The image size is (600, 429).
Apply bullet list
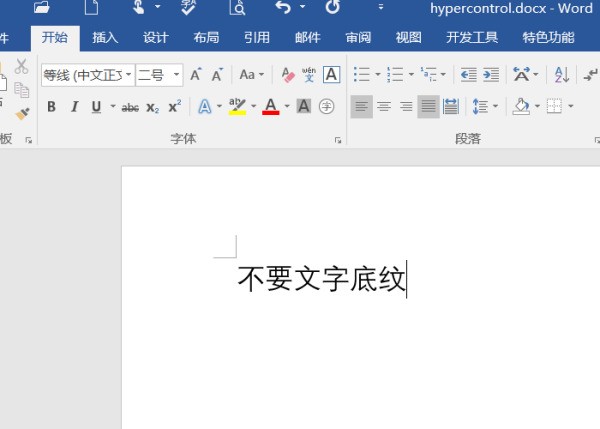click(362, 75)
